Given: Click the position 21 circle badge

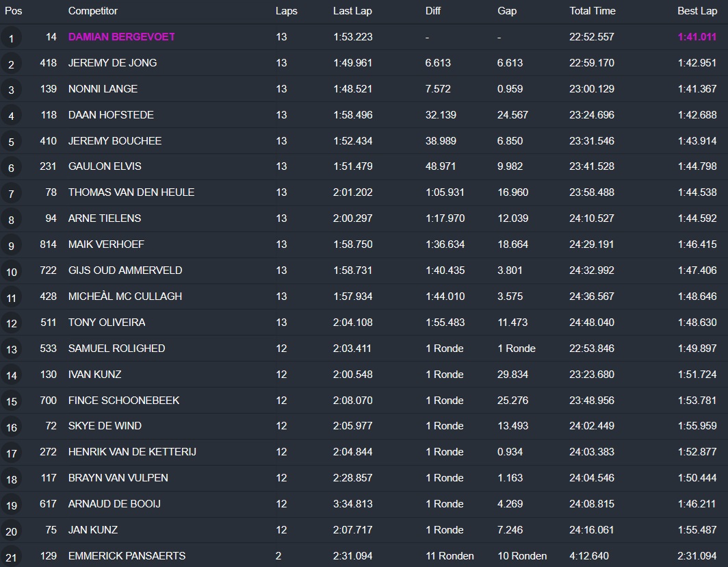Looking at the screenshot, I should 11,557.
